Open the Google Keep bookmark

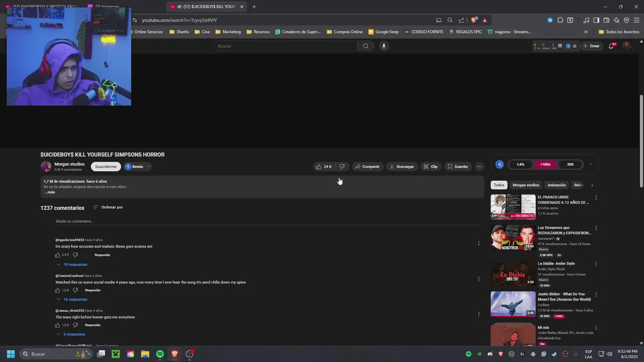[x=383, y=32]
